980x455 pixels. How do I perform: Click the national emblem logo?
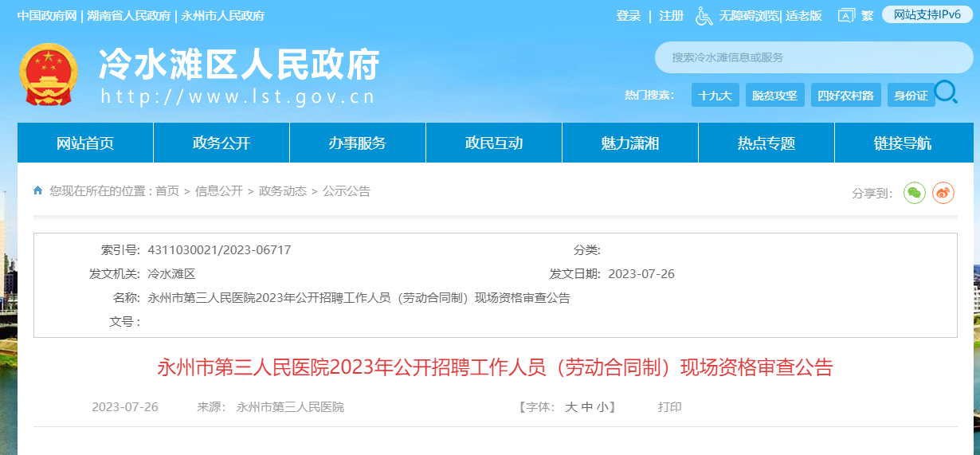coord(48,75)
